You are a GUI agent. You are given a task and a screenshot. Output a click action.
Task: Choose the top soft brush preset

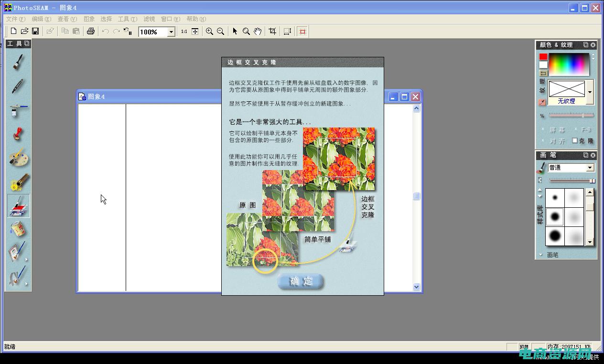pyautogui.click(x=574, y=197)
